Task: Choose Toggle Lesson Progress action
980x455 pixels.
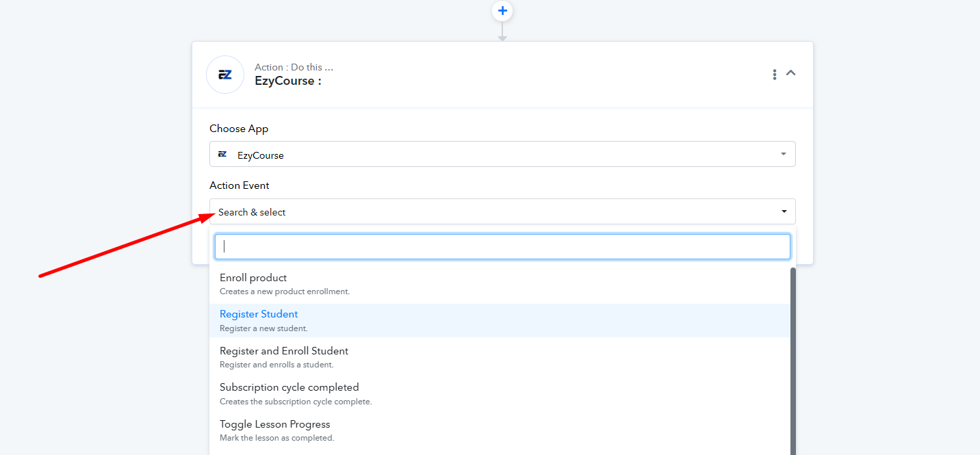Action: pyautogui.click(x=500, y=430)
